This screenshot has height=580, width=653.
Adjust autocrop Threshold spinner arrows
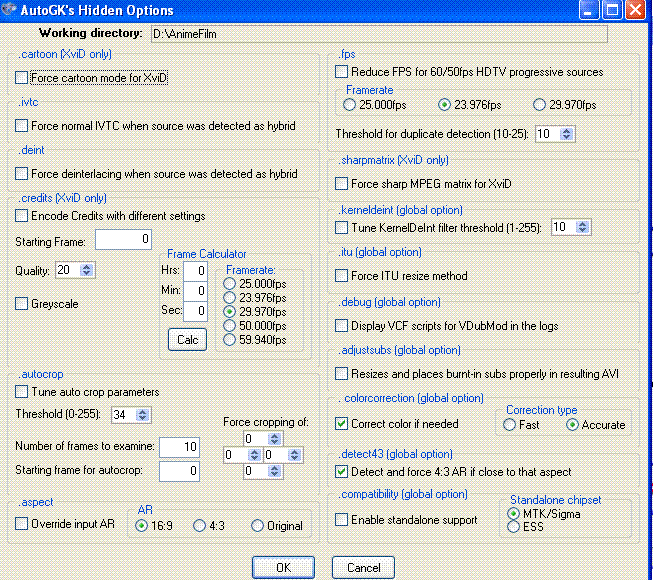click(x=142, y=415)
